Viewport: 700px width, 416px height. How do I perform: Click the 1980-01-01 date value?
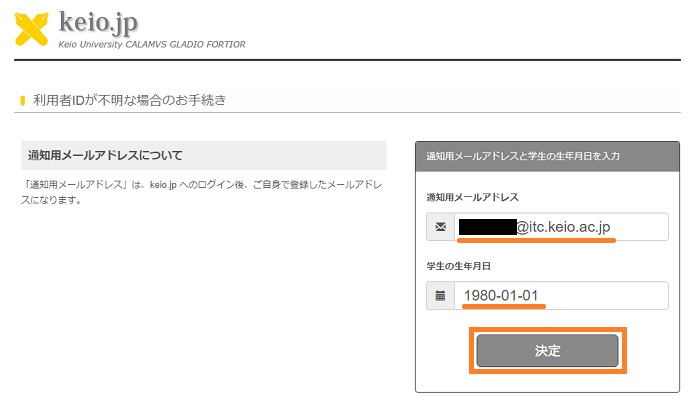tap(502, 296)
